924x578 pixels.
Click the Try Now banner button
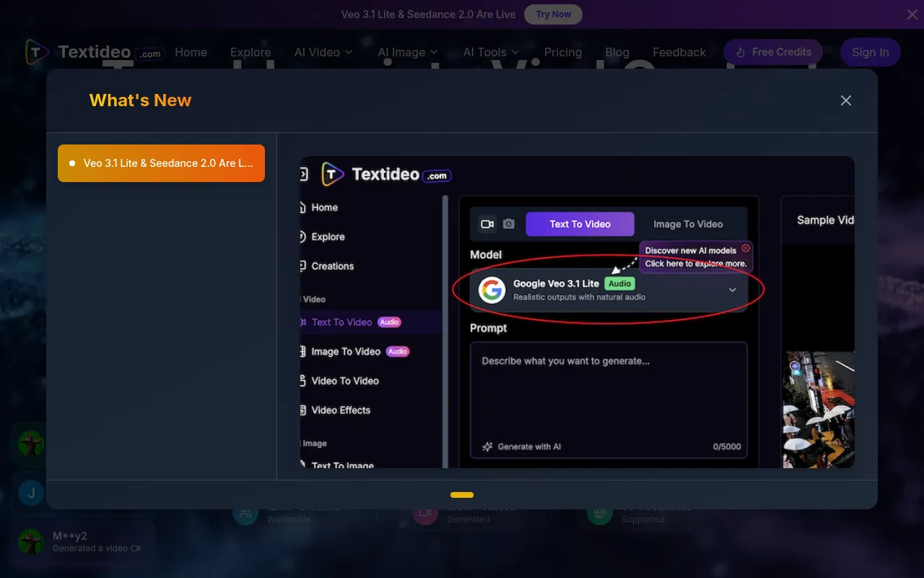[553, 14]
